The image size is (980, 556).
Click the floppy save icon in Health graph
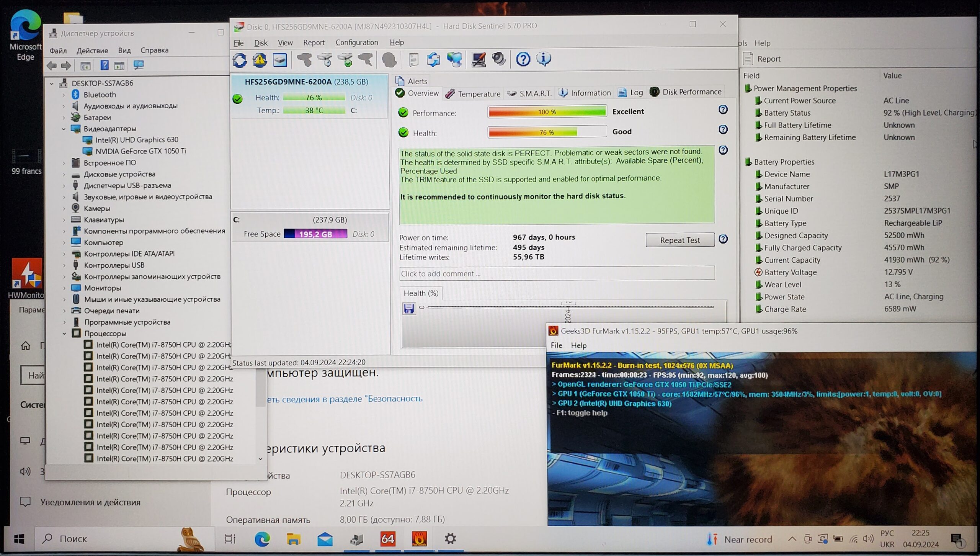tap(409, 308)
